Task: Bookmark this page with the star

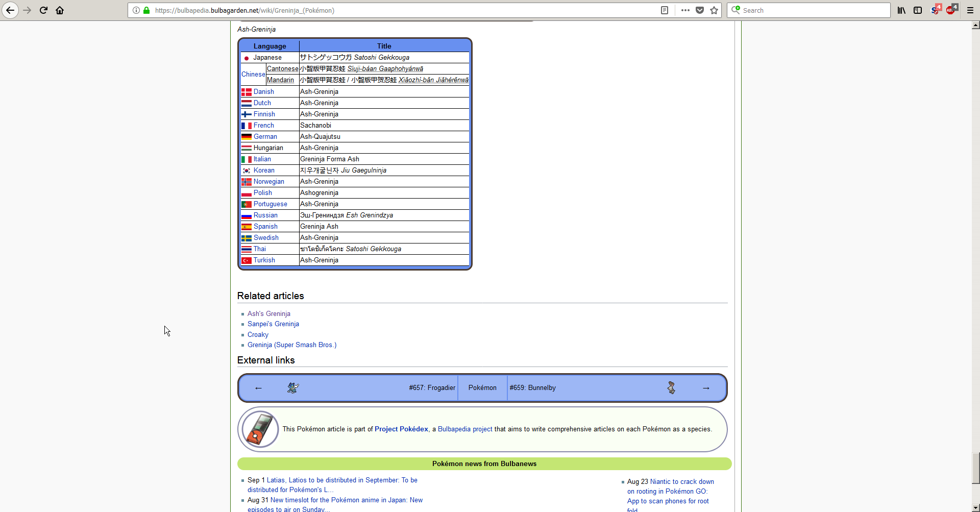Action: (x=714, y=10)
